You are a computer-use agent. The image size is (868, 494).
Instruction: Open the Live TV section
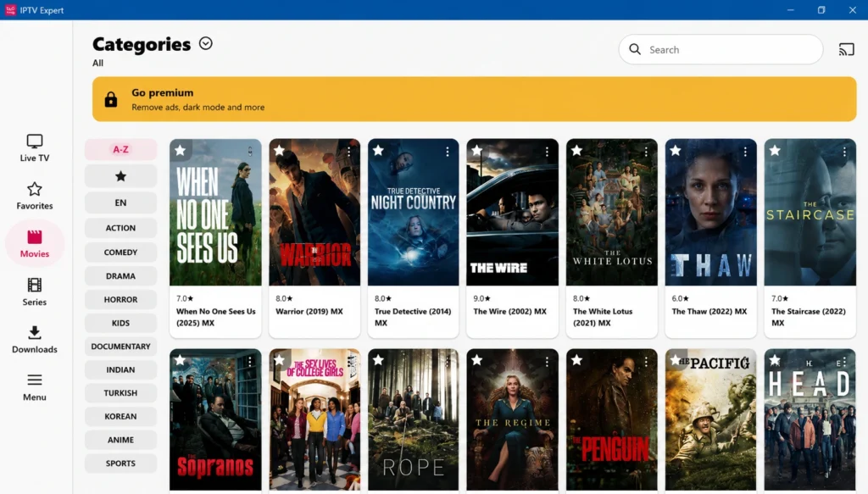[34, 147]
